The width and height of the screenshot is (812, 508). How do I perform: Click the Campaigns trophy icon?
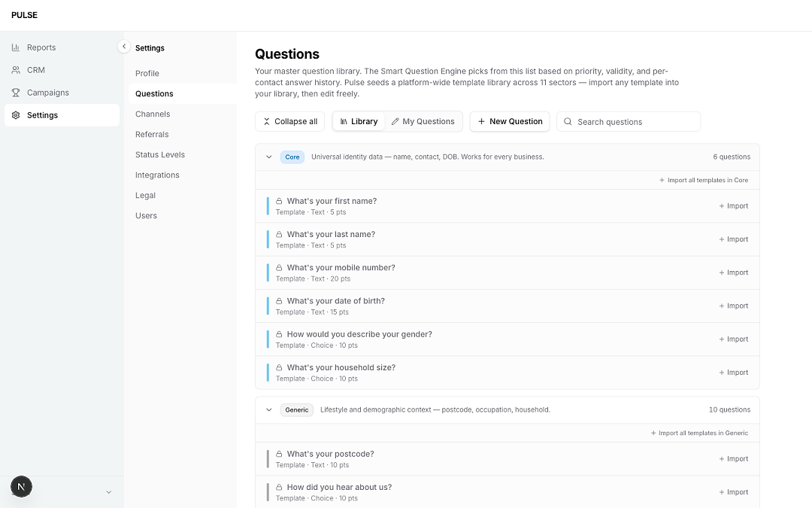coord(16,93)
